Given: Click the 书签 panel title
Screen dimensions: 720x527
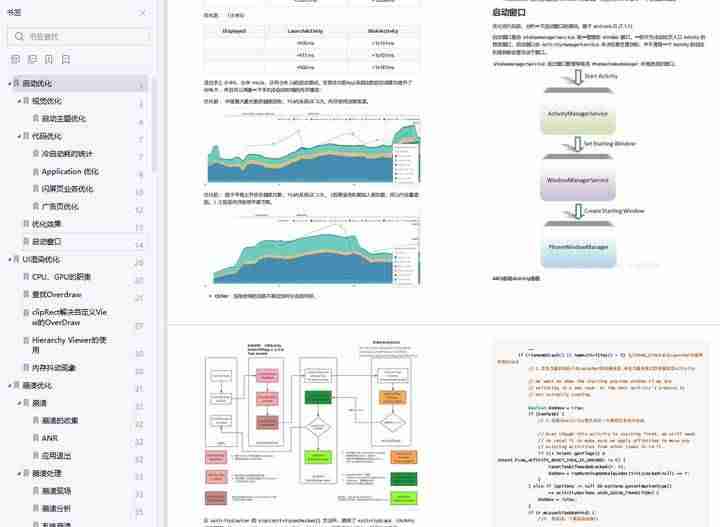Looking at the screenshot, I should point(14,12).
